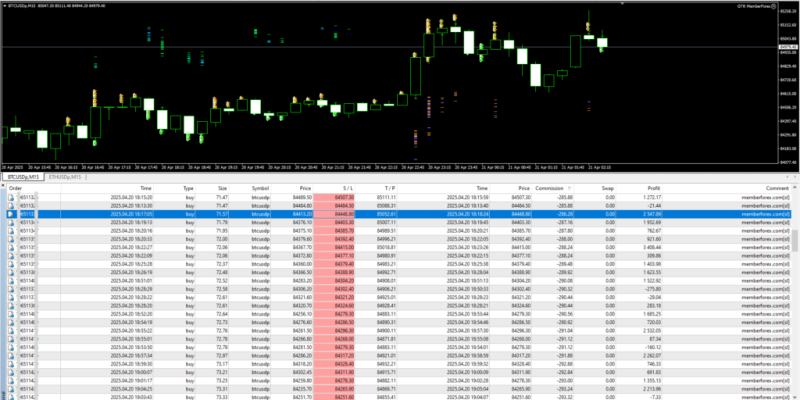Click the sort arrow on the Commission column
The height and width of the screenshot is (400, 800).
[x=570, y=187]
